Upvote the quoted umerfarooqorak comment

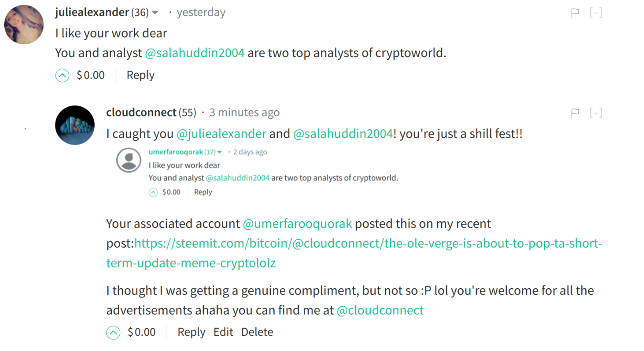(153, 193)
